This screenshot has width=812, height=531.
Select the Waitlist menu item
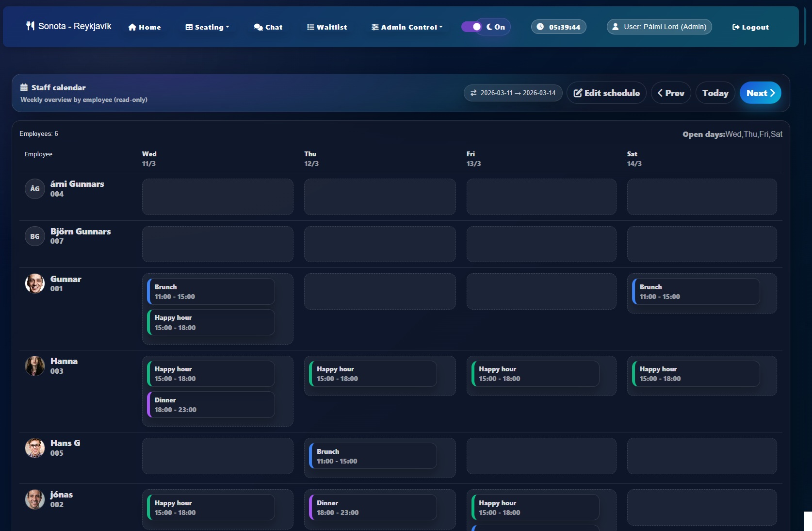click(326, 27)
